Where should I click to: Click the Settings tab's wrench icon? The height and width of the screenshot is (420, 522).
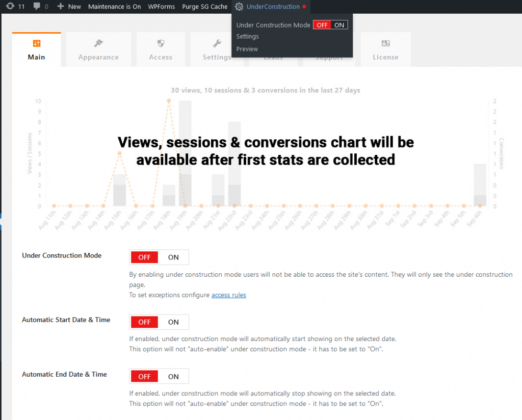[217, 43]
